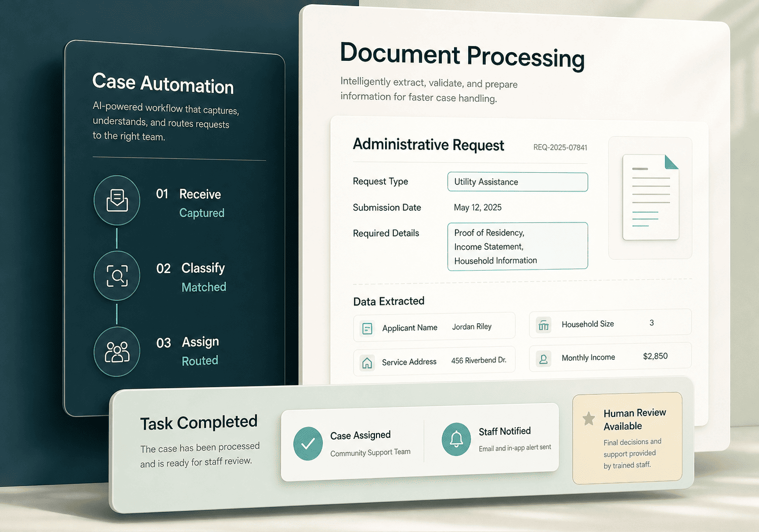Click the Case Automation title
Image resolution: width=759 pixels, height=532 pixels.
pyautogui.click(x=163, y=84)
